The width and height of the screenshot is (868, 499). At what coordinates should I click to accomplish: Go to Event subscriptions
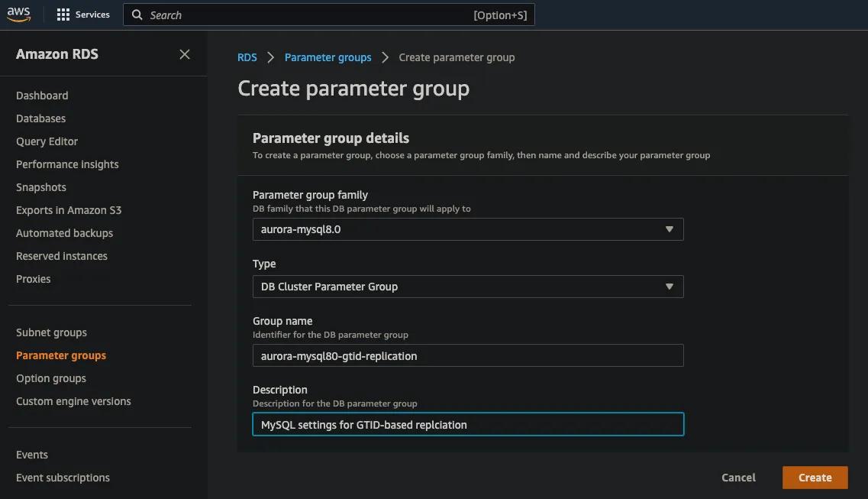tap(63, 477)
